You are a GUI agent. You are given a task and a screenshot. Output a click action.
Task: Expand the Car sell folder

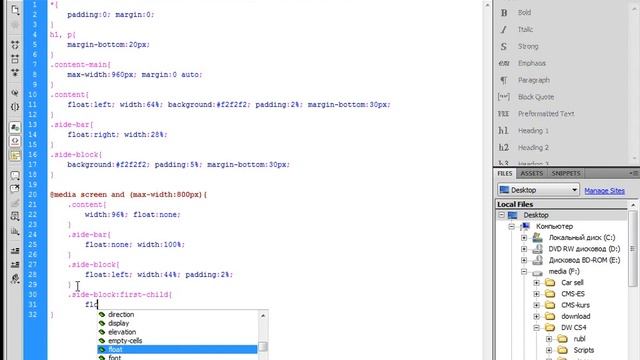[537, 283]
